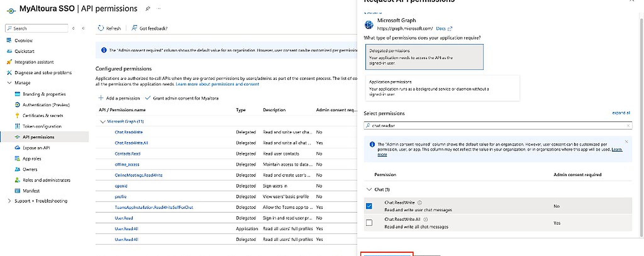644x256 pixels.
Task: Open Chat.ReadWrite.All in configured permissions list
Action: [131, 143]
